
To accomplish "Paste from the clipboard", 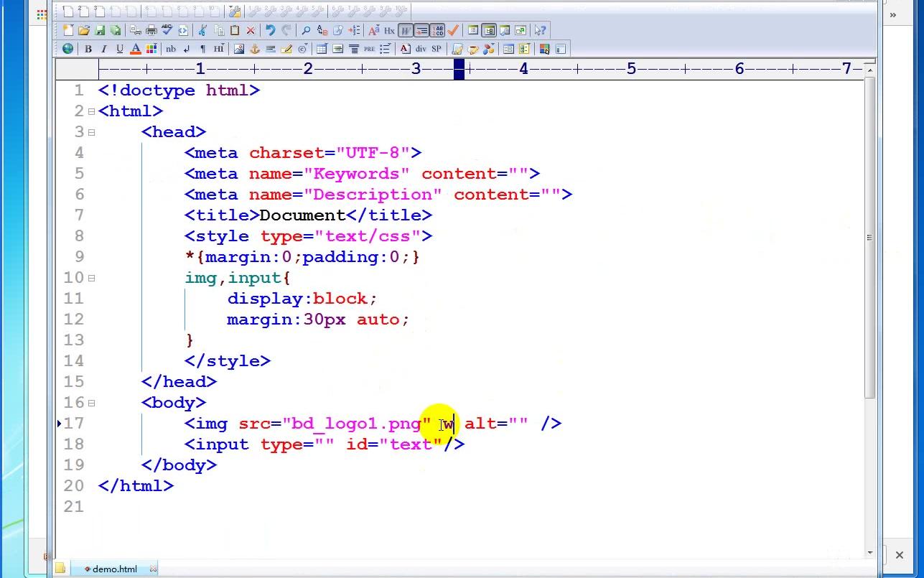I will 235,30.
